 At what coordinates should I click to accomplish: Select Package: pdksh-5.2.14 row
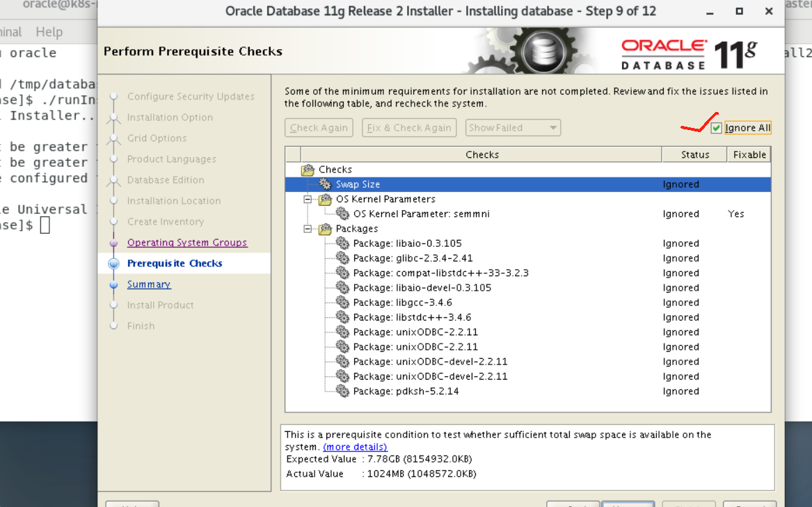pos(527,391)
